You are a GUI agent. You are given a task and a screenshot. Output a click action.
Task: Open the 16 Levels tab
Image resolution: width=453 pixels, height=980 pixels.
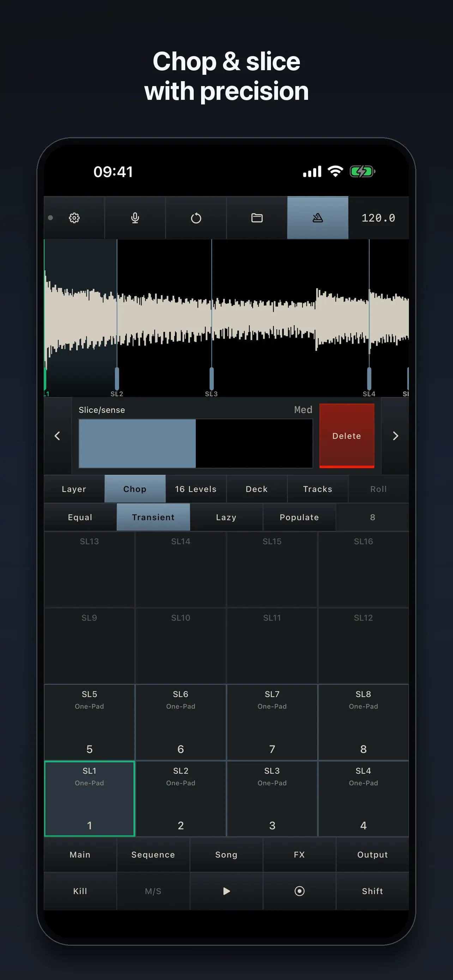[196, 489]
